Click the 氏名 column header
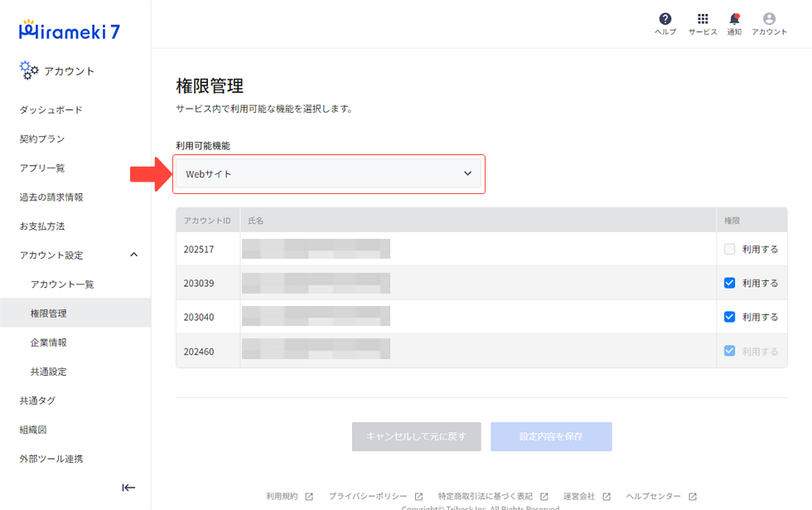Screen dimensions: 812x510 (x=256, y=221)
